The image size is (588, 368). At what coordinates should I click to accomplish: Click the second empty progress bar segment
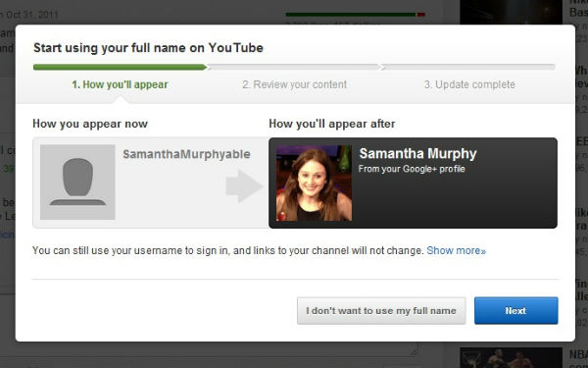(294, 67)
